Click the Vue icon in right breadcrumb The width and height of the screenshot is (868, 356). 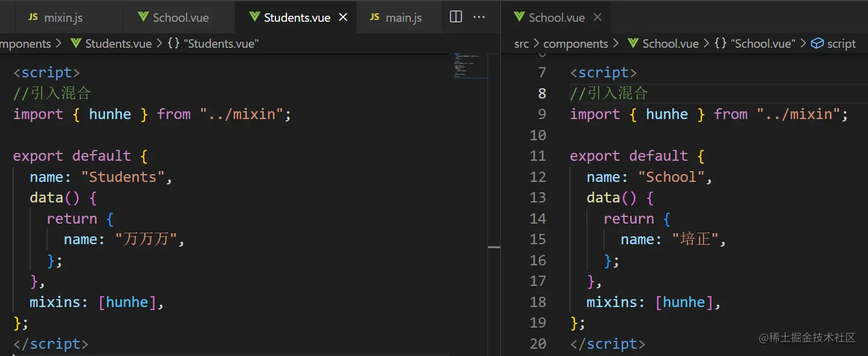(x=633, y=44)
